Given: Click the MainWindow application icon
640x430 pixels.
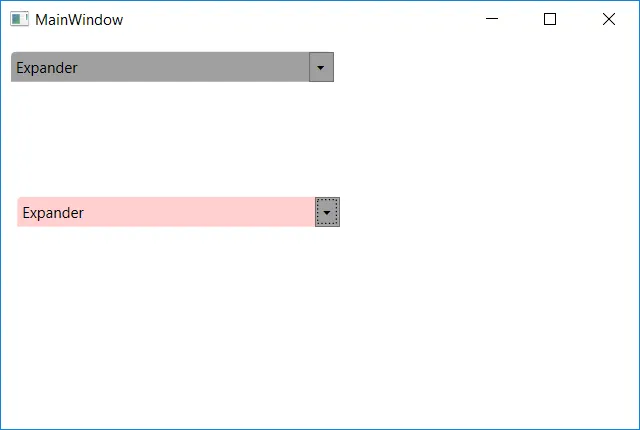Looking at the screenshot, I should point(19,19).
